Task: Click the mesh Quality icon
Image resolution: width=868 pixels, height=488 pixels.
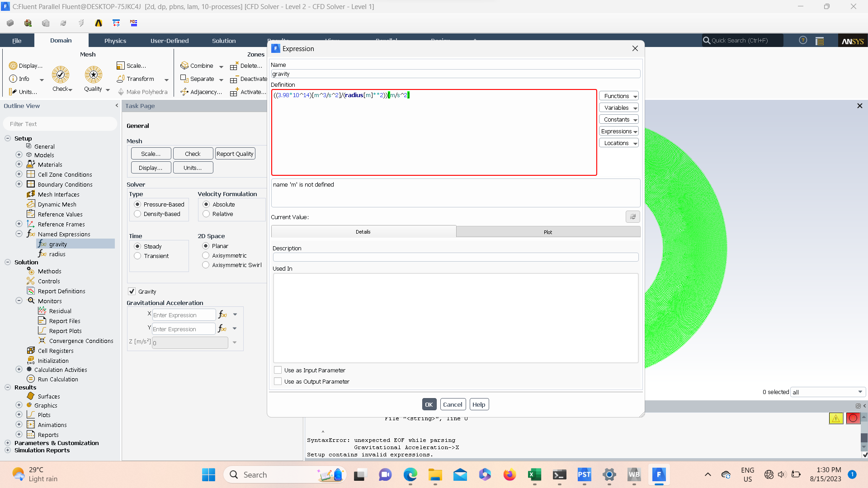Action: pyautogui.click(x=93, y=75)
